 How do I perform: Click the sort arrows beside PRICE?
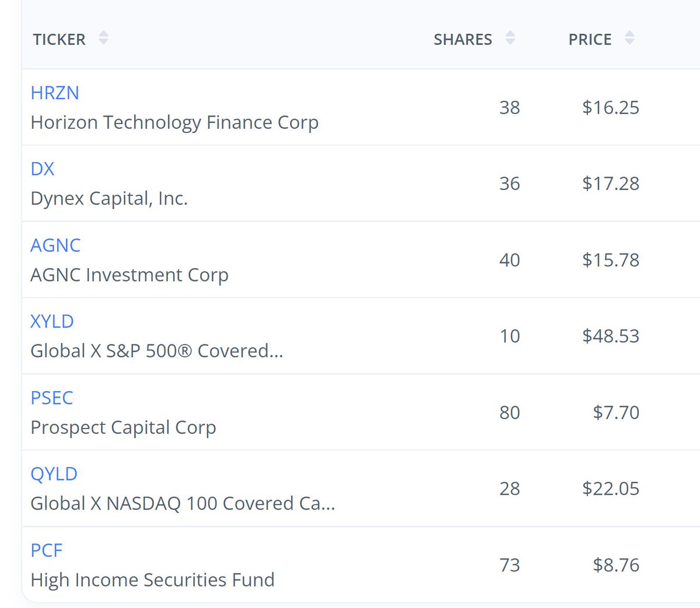pos(629,38)
